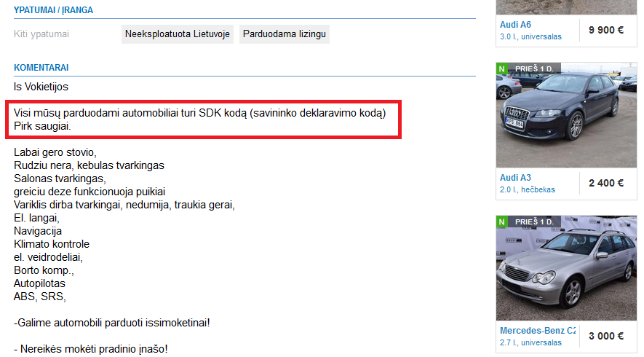
Task: Click the 'El. langai,' line
Action: pos(36,218)
